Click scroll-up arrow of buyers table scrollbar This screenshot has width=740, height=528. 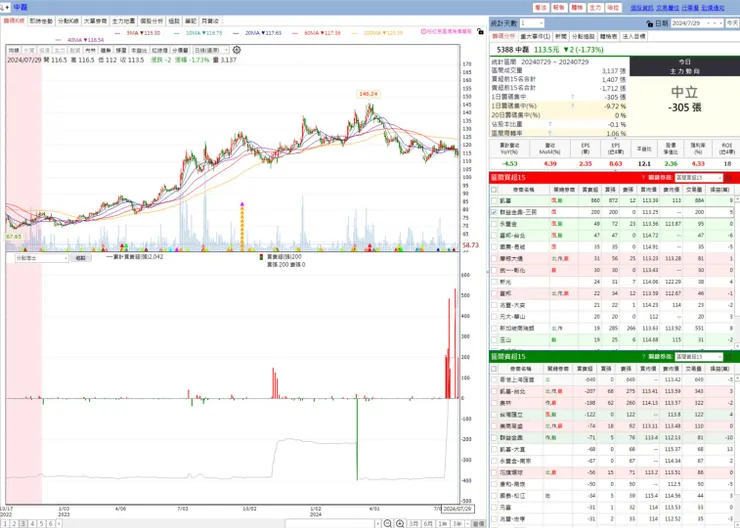737,200
